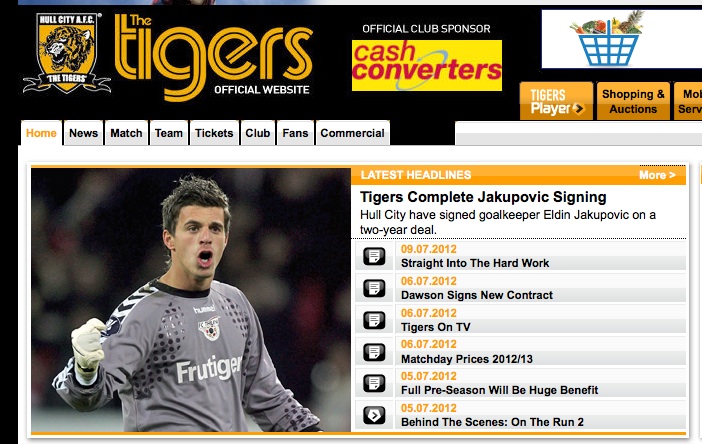The width and height of the screenshot is (702, 444).
Task: Open Tigers Complete Jakupovic Signing headline
Action: coord(483,197)
